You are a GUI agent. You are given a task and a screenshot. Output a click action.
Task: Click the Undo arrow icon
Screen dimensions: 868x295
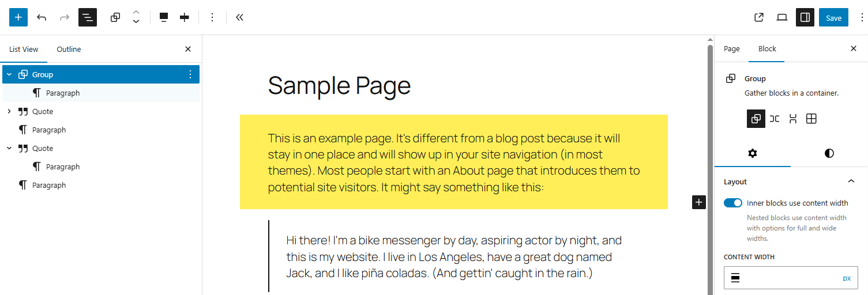(x=42, y=17)
